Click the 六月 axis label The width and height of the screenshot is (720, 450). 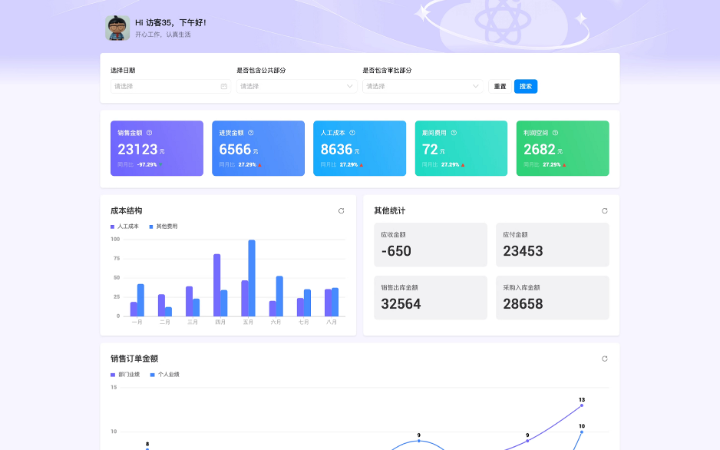[276, 322]
